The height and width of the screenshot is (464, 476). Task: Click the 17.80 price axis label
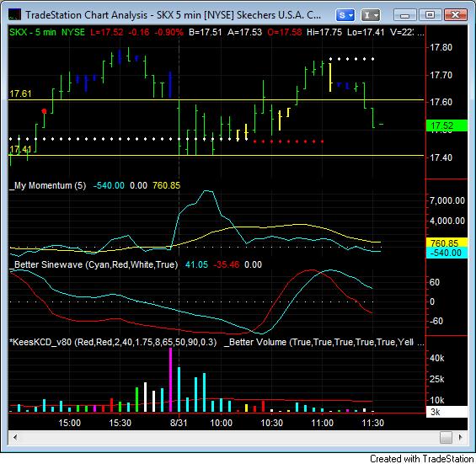point(441,47)
